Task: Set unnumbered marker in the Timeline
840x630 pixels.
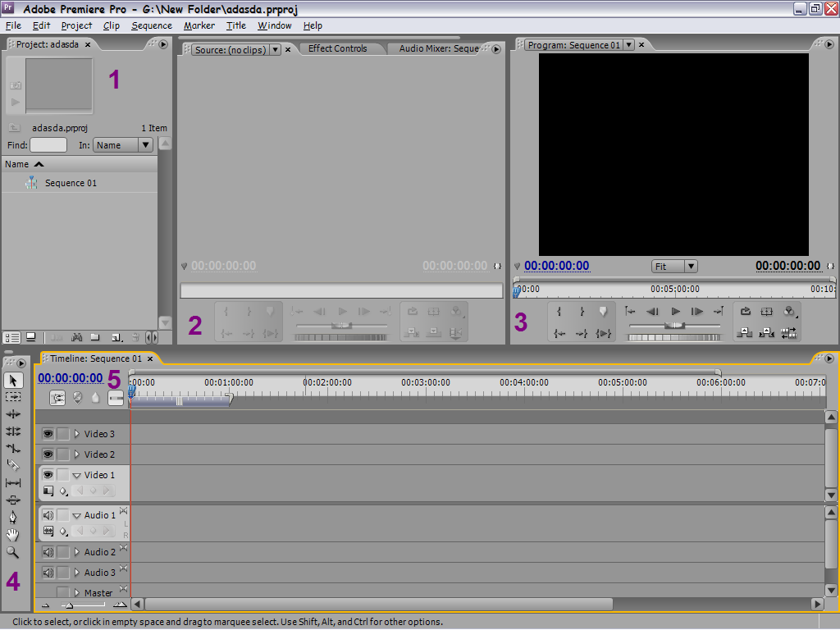Action: tap(95, 398)
